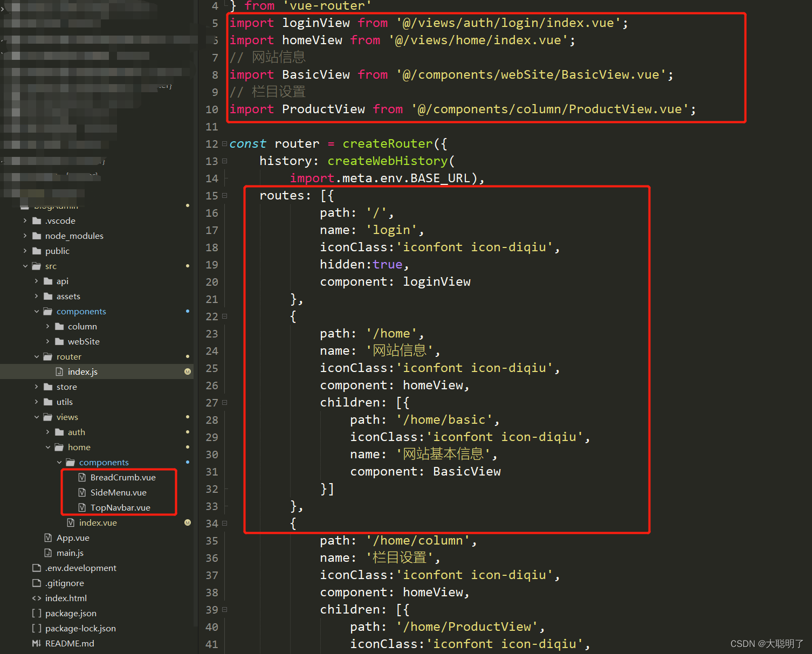Expand the api folder chevron
The width and height of the screenshot is (812, 654).
(36, 281)
